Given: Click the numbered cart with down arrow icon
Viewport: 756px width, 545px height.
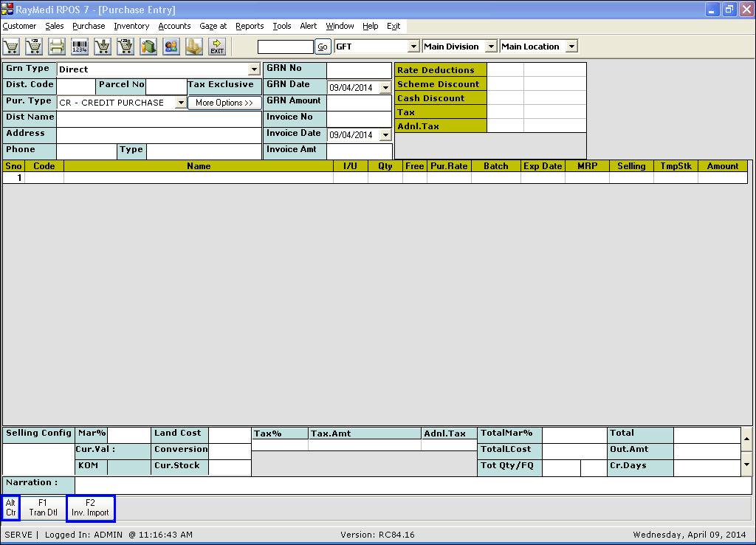Looking at the screenshot, I should click(126, 47).
